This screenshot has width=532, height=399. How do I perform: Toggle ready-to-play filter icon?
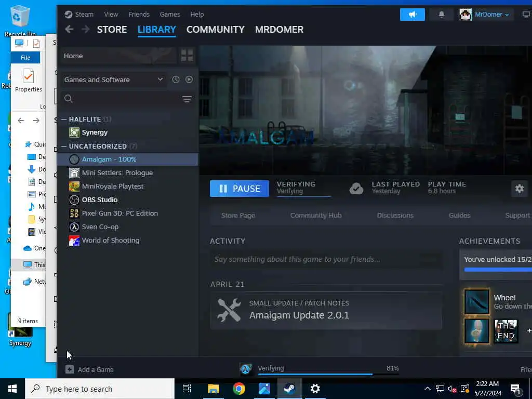189,79
